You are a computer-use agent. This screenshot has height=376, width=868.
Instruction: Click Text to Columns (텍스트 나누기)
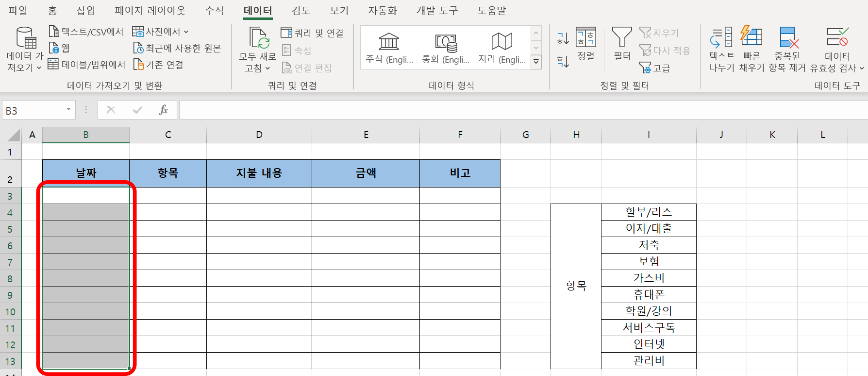point(721,50)
